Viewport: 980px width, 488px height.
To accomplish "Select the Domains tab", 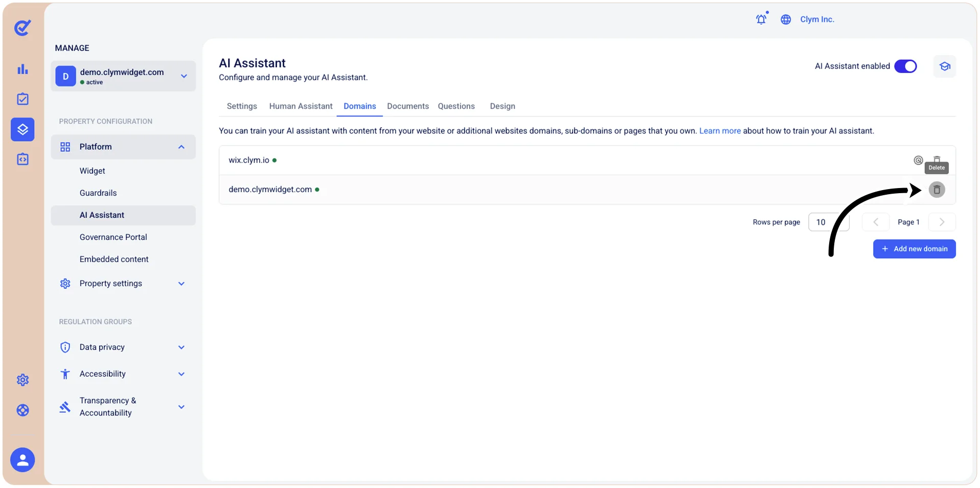I will pyautogui.click(x=360, y=106).
